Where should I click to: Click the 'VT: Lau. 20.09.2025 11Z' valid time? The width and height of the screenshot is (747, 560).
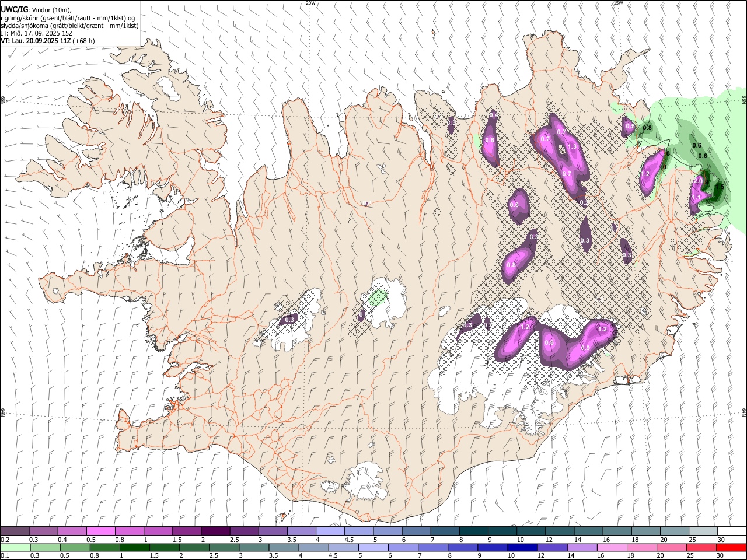coord(36,41)
